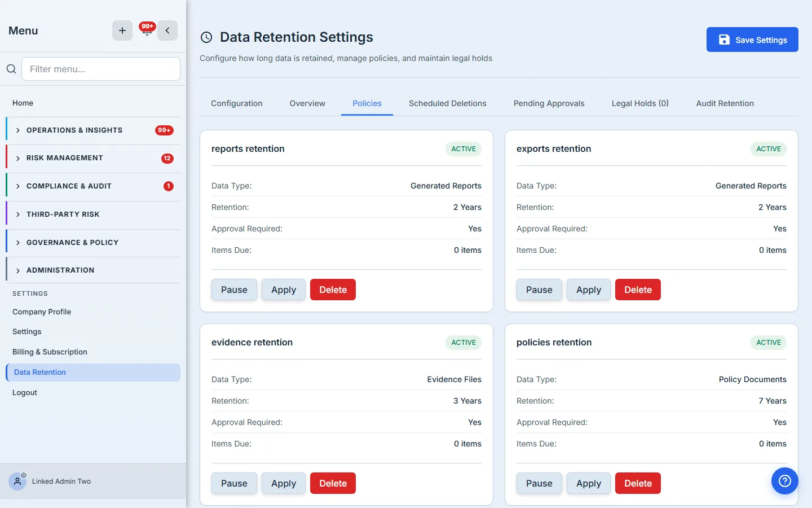Delete the evidence retention policy
The height and width of the screenshot is (508, 812).
(x=333, y=483)
